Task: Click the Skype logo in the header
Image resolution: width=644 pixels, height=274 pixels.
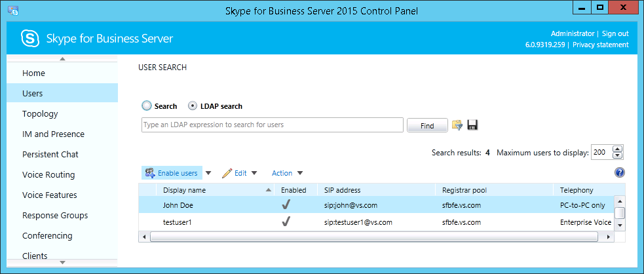Action: pyautogui.click(x=30, y=39)
